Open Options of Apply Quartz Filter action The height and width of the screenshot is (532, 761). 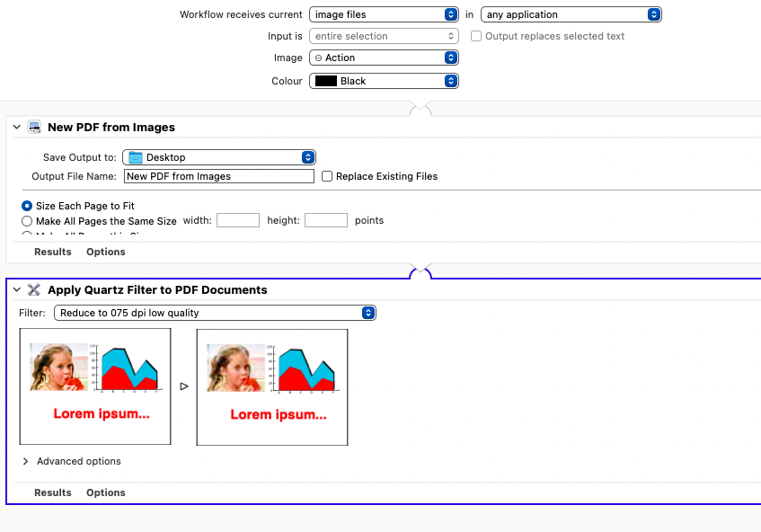(x=106, y=492)
